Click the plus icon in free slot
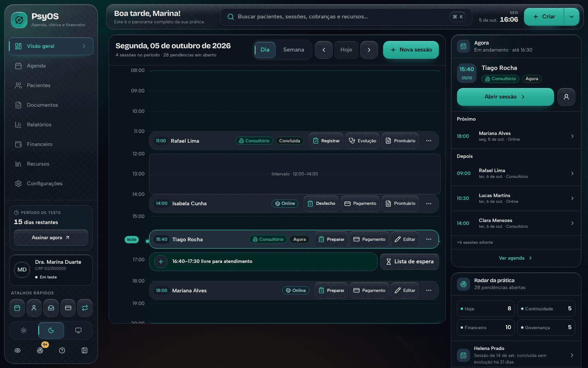588x368 pixels. (x=161, y=262)
